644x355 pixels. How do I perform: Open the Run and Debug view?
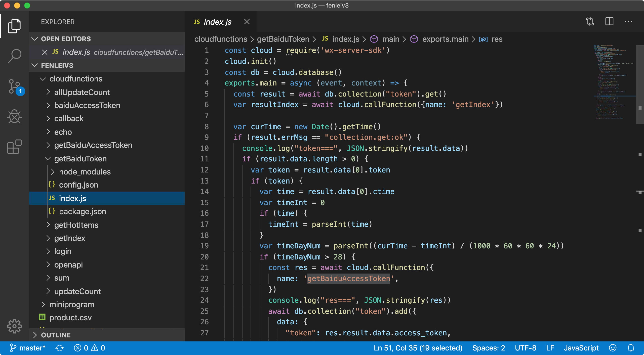(14, 117)
